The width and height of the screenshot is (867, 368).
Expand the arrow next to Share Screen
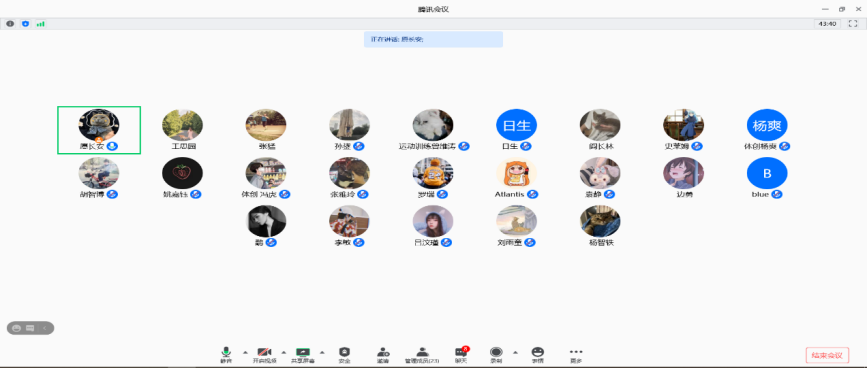[x=322, y=352]
